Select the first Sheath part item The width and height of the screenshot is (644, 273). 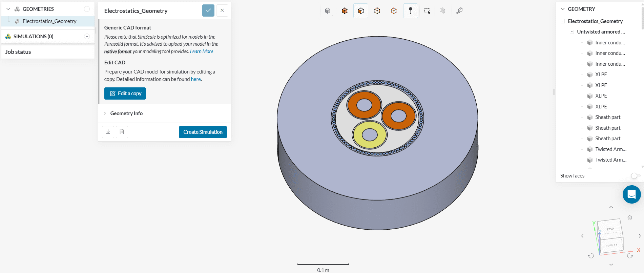[608, 117]
